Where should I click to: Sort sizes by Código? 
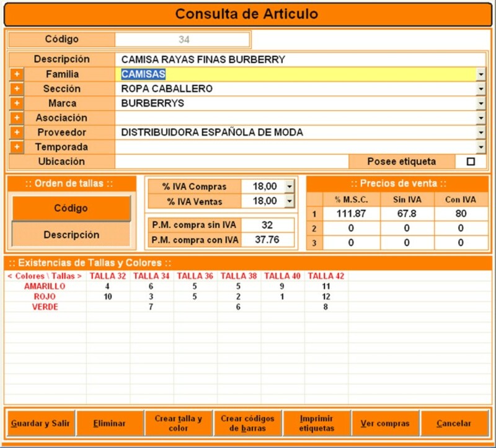pos(71,208)
